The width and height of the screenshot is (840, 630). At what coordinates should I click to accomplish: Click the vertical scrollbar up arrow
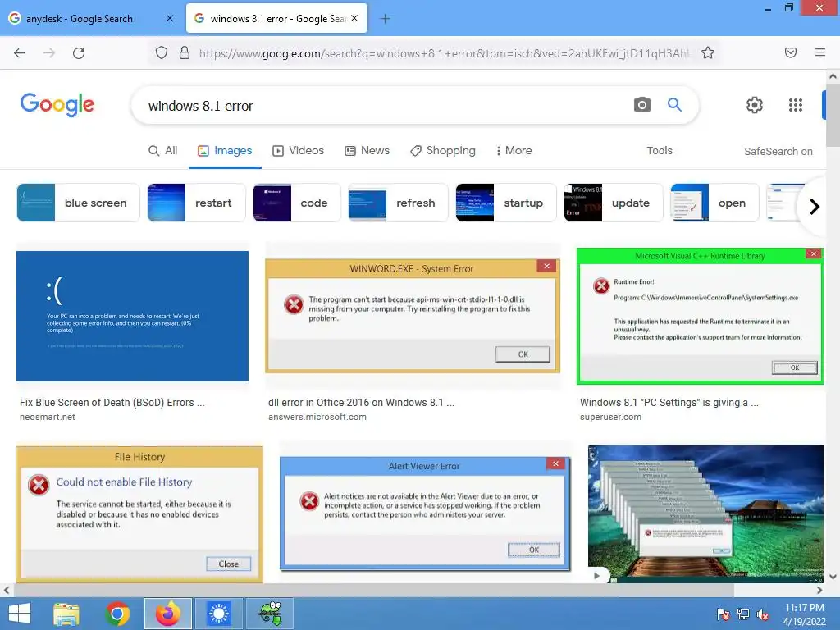click(x=833, y=76)
